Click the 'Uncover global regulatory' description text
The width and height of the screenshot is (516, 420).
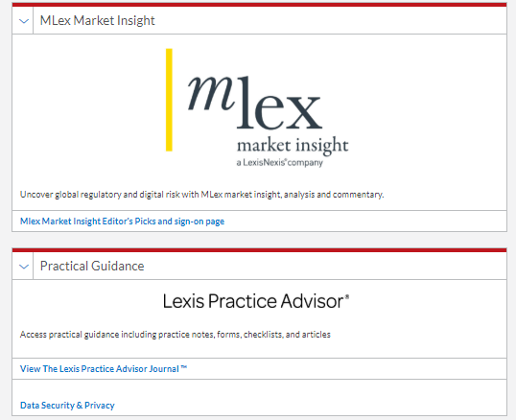(x=201, y=195)
